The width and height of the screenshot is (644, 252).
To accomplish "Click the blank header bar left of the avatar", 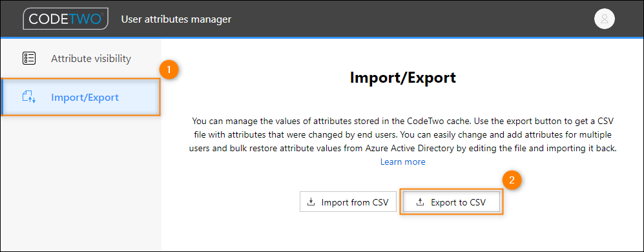I will (x=411, y=19).
